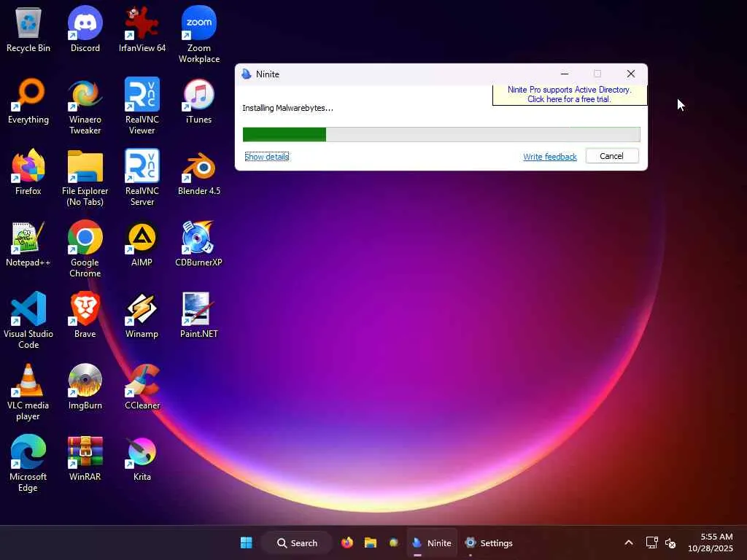
Task: Select the Winaero Tweaker desktop icon
Action: (x=85, y=106)
